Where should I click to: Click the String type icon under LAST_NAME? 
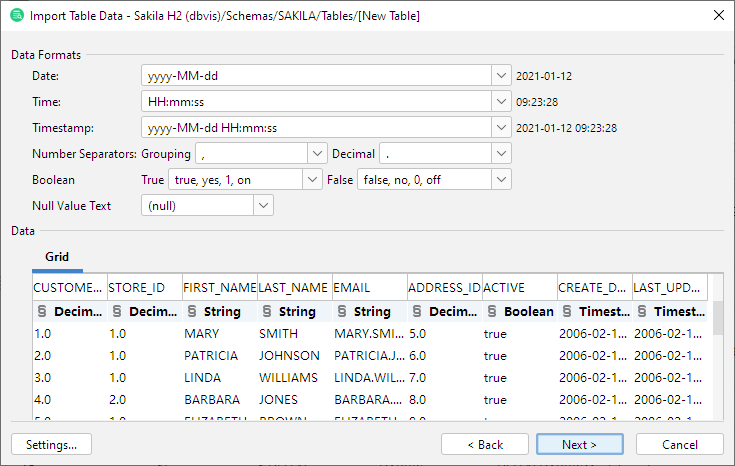(x=267, y=312)
